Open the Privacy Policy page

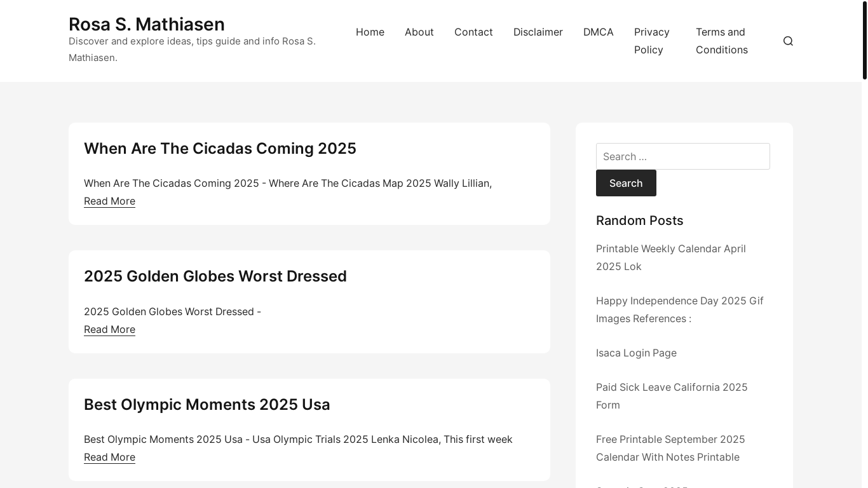coord(652,41)
